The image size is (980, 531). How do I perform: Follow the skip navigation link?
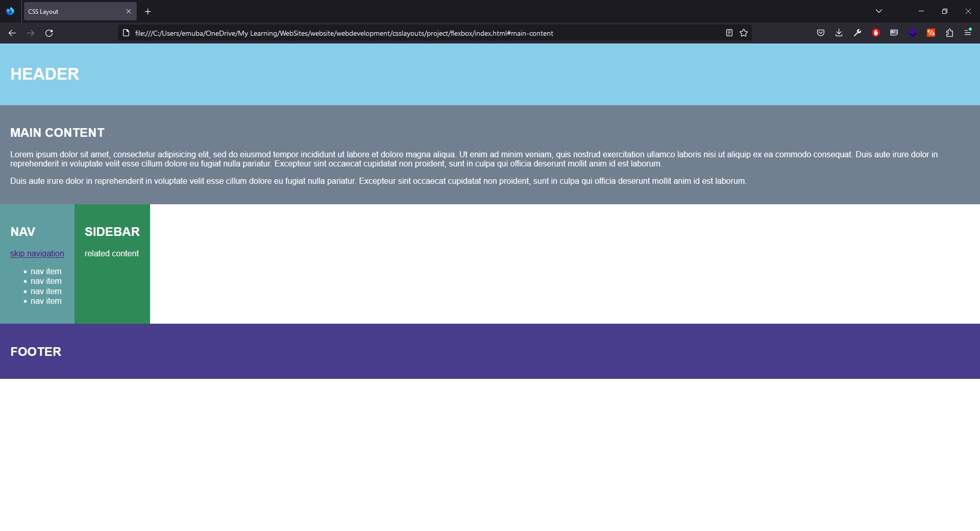point(37,254)
